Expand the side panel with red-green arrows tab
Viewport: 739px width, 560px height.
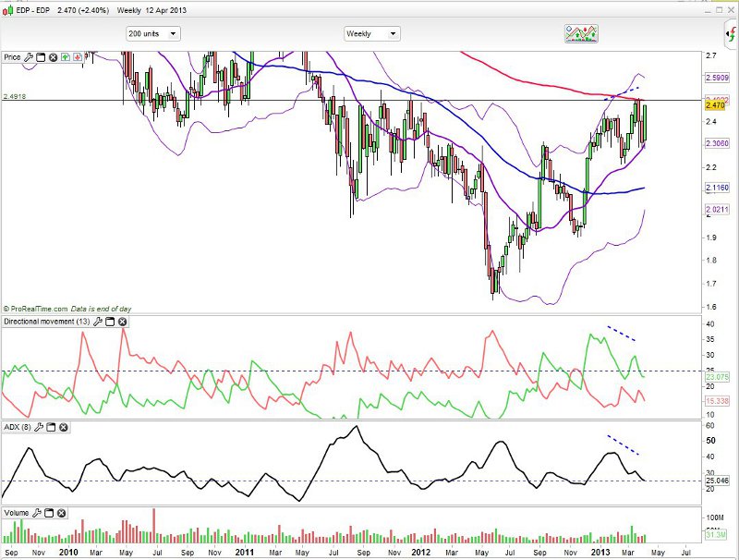click(x=731, y=34)
